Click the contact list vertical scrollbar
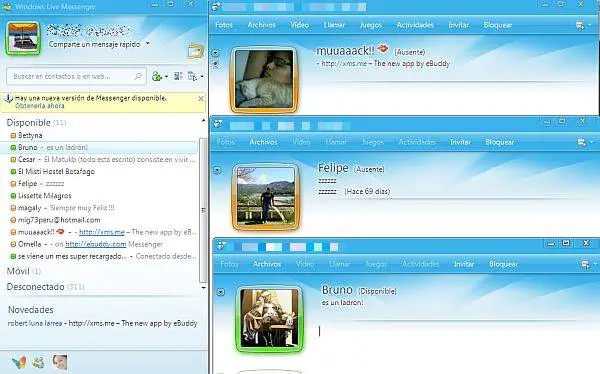The height and width of the screenshot is (374, 600). [204, 210]
